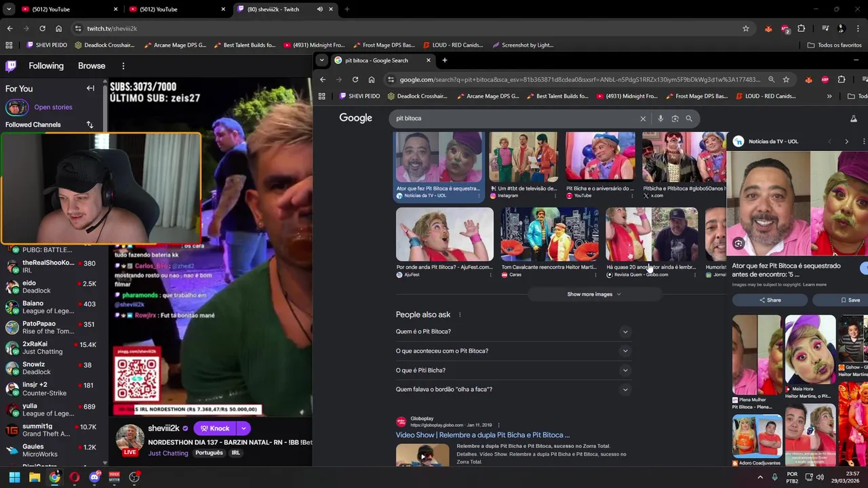868x488 pixels.
Task: Open OBS Studio from taskbar
Action: click(x=134, y=477)
